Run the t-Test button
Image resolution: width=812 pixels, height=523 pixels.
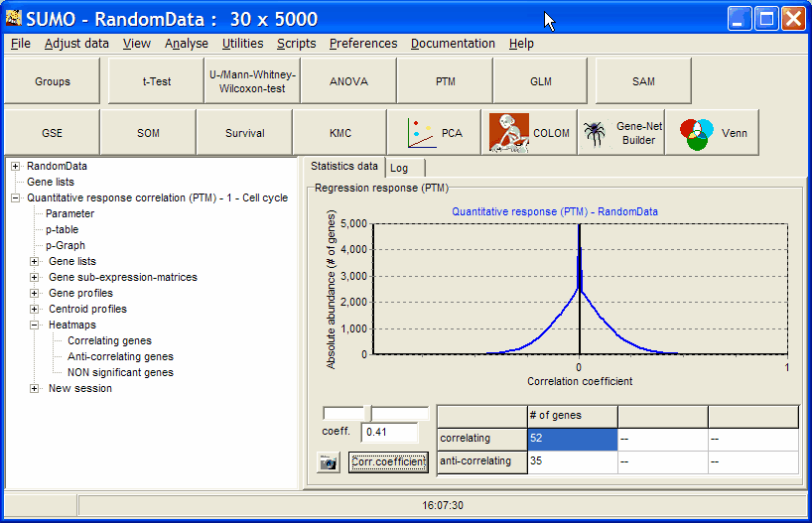[x=157, y=81]
